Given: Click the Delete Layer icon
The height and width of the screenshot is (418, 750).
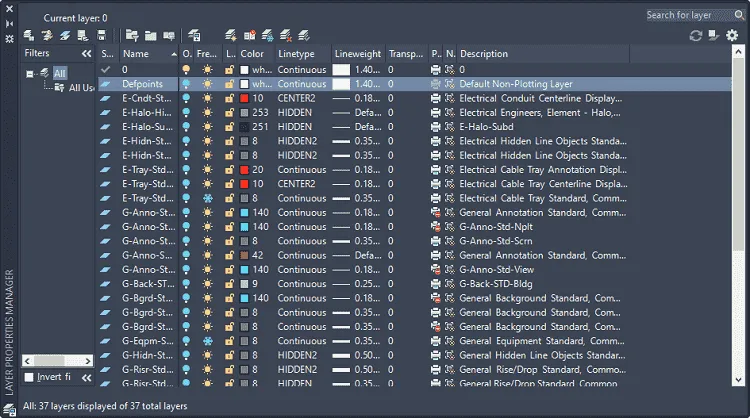Looking at the screenshot, I should [x=286, y=35].
